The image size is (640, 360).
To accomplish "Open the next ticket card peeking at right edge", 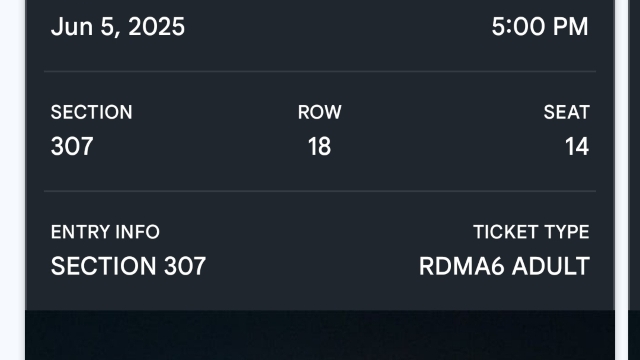I will [634, 180].
